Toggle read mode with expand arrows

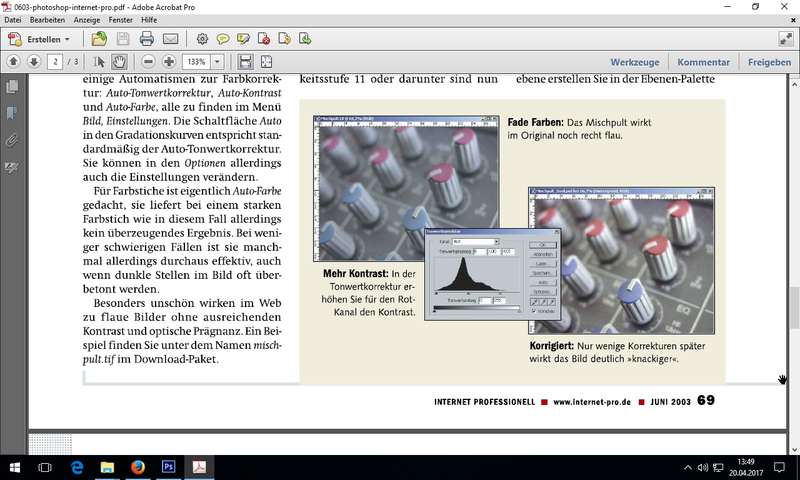coord(785,39)
